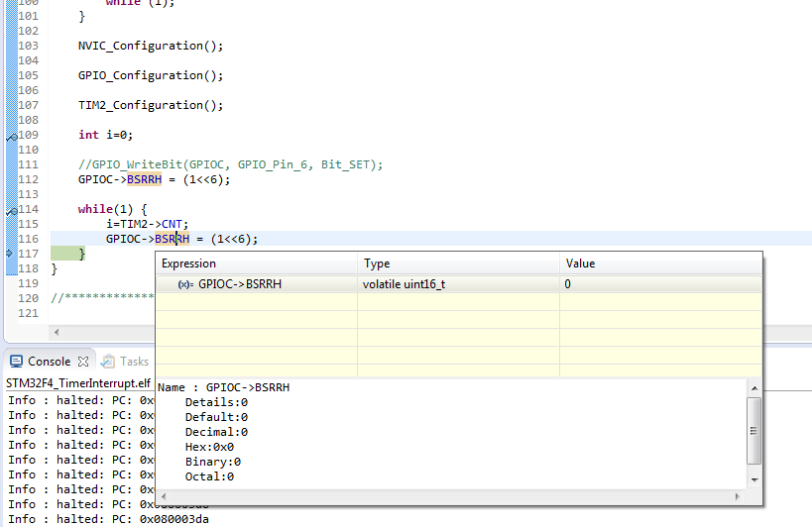
Task: Click the 'Default:0' details line
Action: click(x=216, y=417)
